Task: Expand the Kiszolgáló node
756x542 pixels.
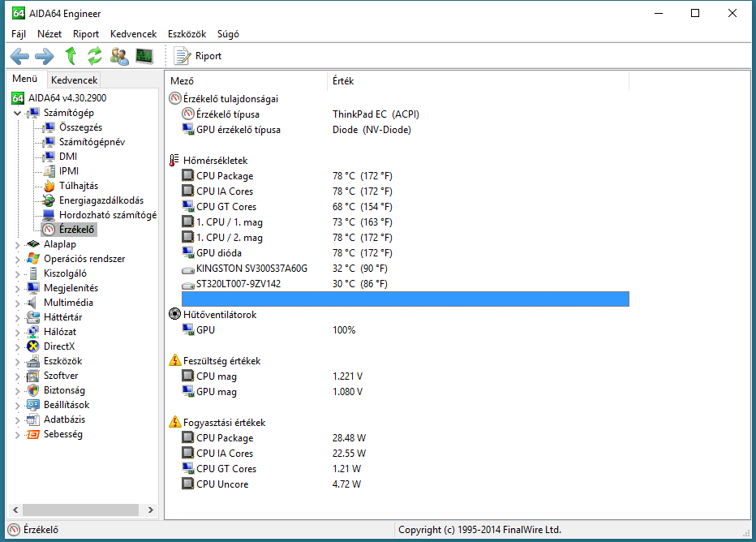Action: point(18,273)
